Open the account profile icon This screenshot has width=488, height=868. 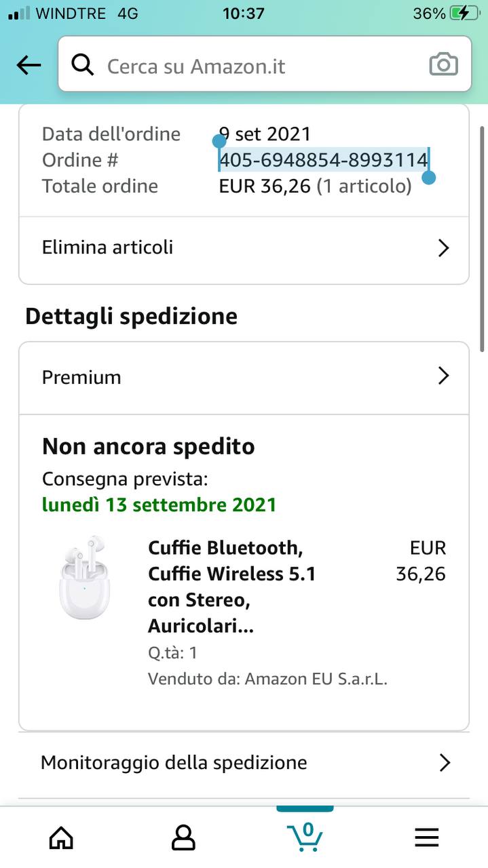pos(183,838)
